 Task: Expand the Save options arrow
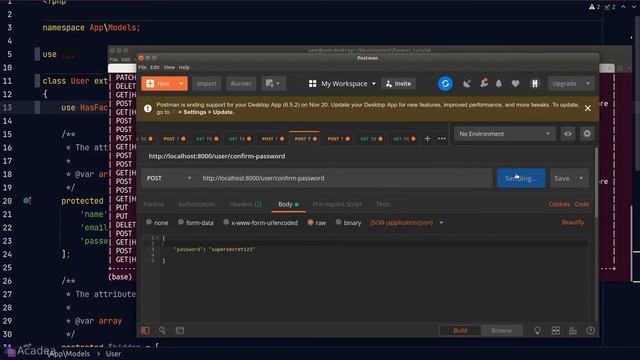pos(581,178)
